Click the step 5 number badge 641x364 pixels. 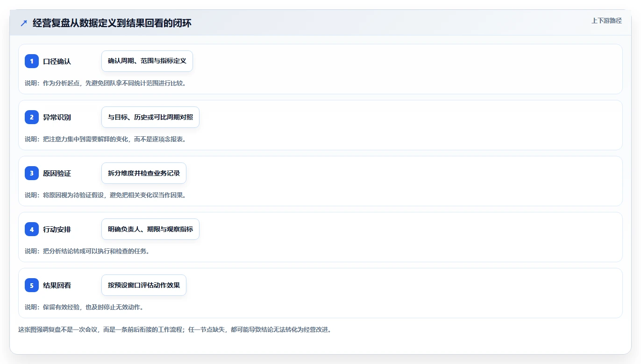[32, 285]
